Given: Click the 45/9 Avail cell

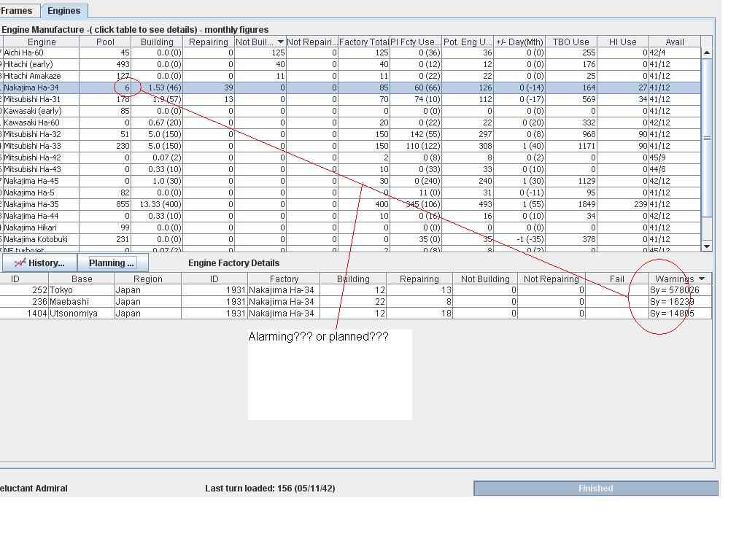Looking at the screenshot, I should [x=675, y=157].
